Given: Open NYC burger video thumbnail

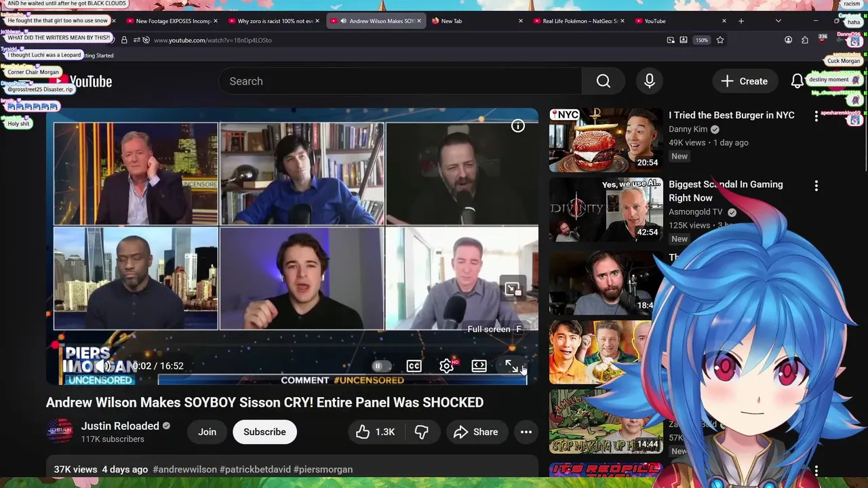Looking at the screenshot, I should coord(606,140).
